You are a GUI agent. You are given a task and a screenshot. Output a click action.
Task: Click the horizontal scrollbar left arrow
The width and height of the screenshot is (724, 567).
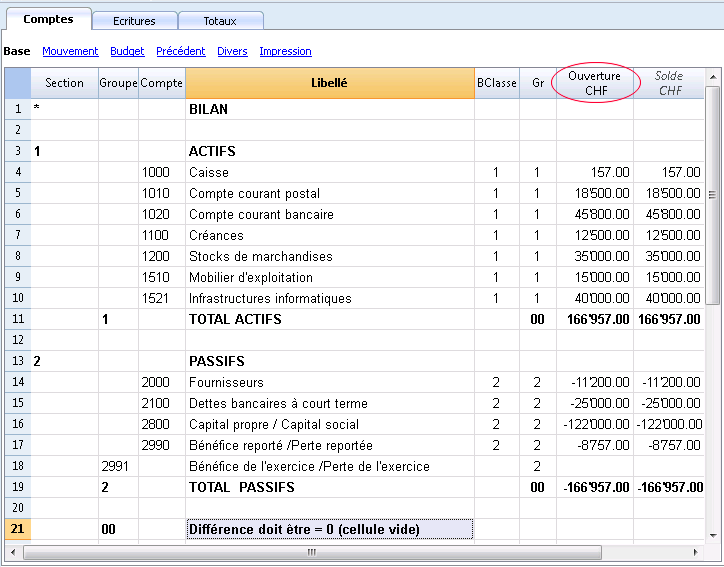(x=13, y=552)
